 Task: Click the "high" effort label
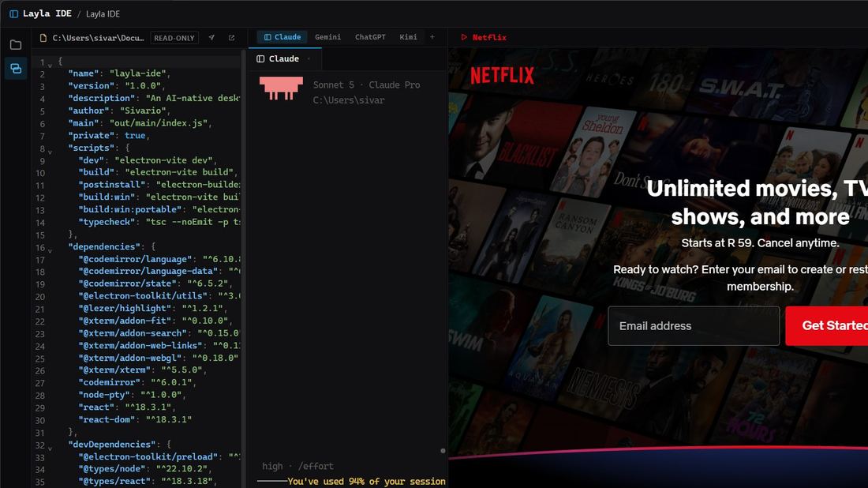coord(272,467)
